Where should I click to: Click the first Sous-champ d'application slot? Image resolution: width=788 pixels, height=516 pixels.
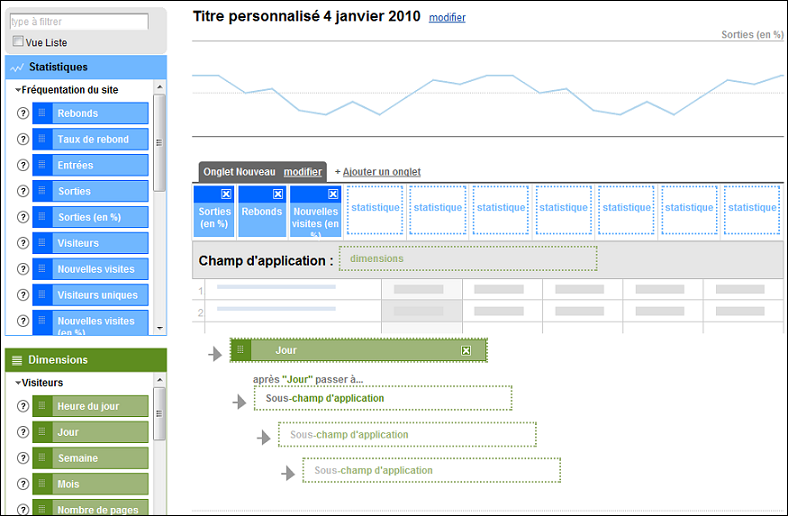[x=382, y=398]
